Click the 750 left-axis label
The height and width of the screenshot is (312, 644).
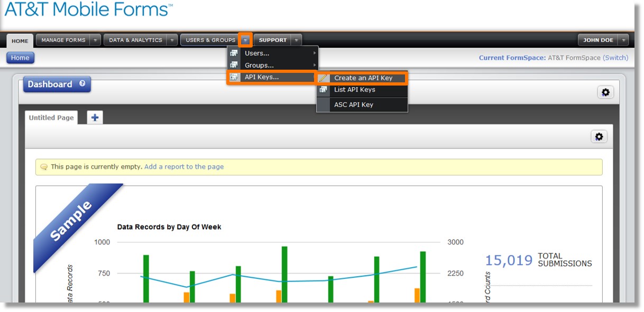104,273
